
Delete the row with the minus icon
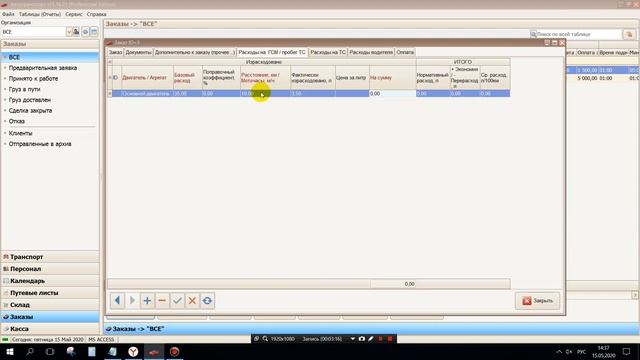[162, 301]
